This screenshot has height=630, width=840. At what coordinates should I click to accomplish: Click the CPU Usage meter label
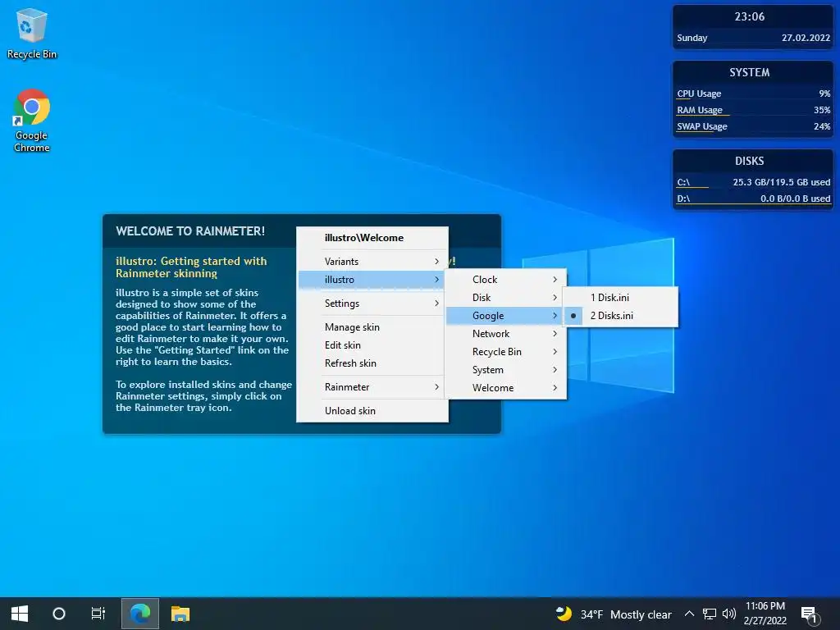(699, 94)
